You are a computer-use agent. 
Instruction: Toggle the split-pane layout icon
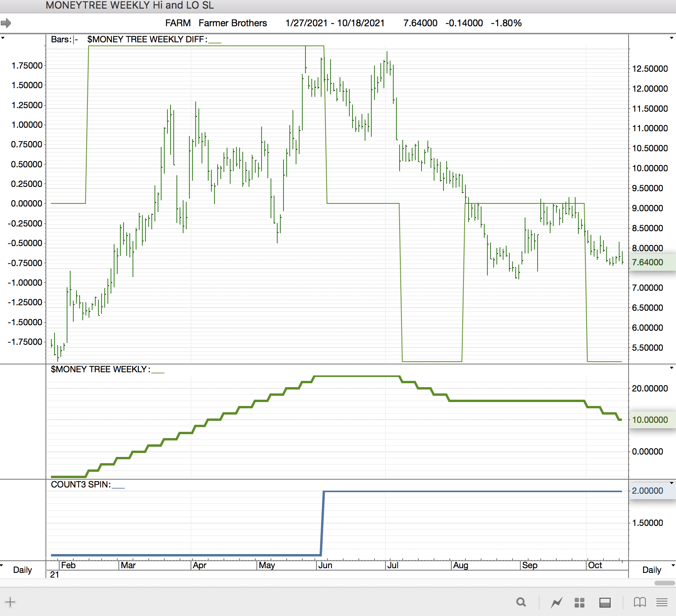(x=605, y=602)
